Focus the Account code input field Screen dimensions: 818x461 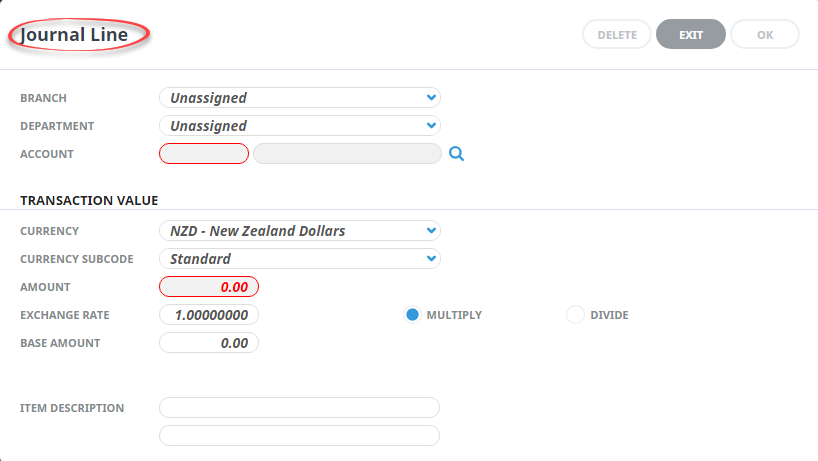pyautogui.click(x=204, y=154)
